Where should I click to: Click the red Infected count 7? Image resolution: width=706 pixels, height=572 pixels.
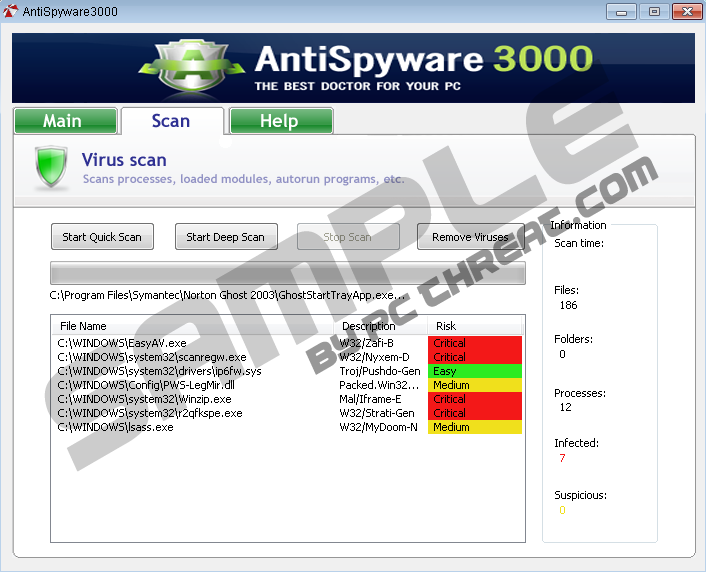pyautogui.click(x=562, y=458)
